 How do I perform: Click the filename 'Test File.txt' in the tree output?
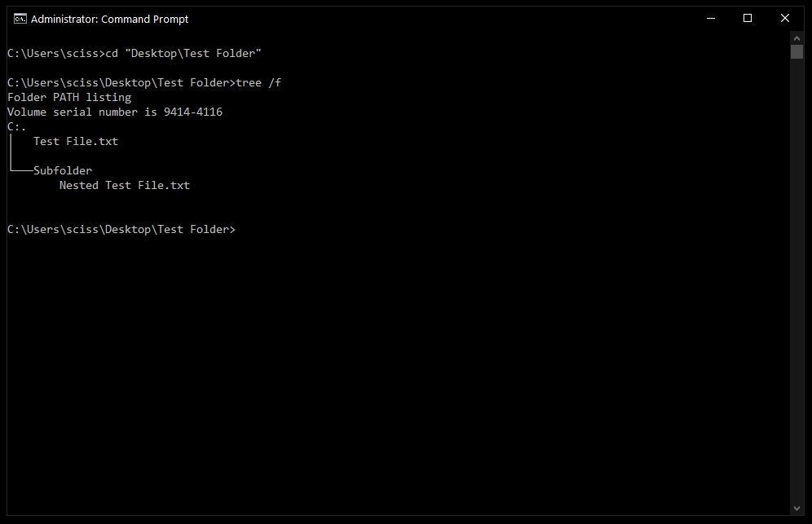75,141
